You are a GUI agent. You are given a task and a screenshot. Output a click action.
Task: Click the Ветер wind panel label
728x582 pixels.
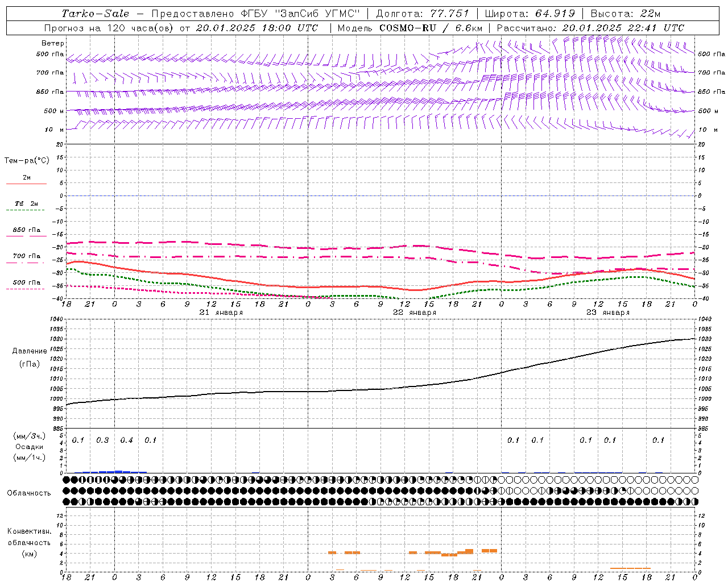click(53, 43)
